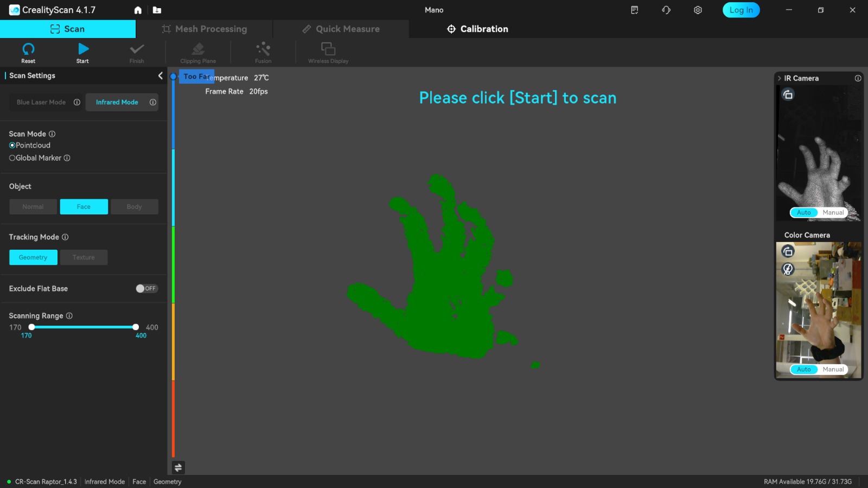Click the swap view icon below distance bar

178,467
